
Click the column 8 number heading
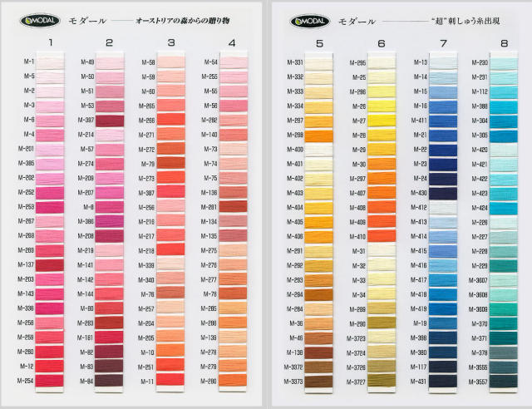coord(504,42)
